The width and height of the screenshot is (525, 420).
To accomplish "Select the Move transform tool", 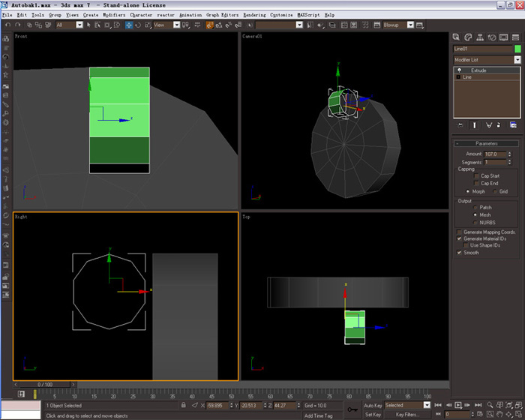I will 128,25.
